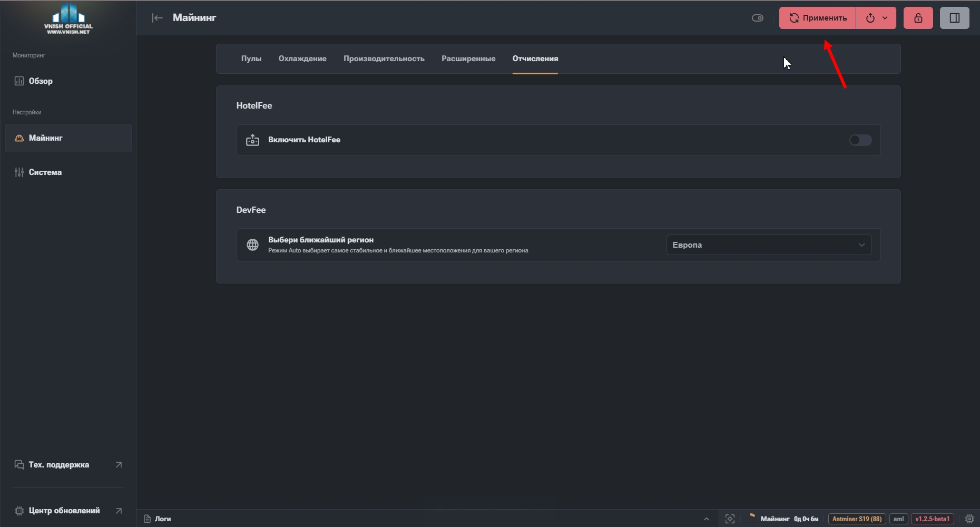Click the Выбери ближайший регион label

[321, 240]
